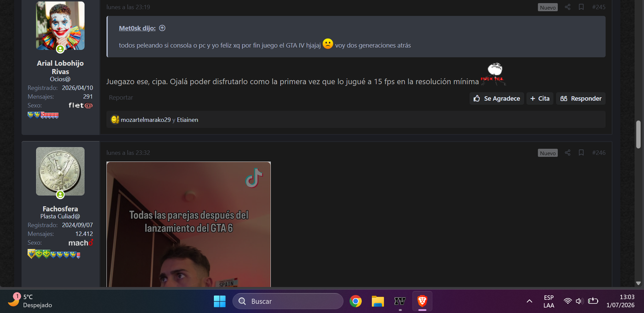The height and width of the screenshot is (313, 644).
Task: Click the mach gender label
Action: point(81,243)
